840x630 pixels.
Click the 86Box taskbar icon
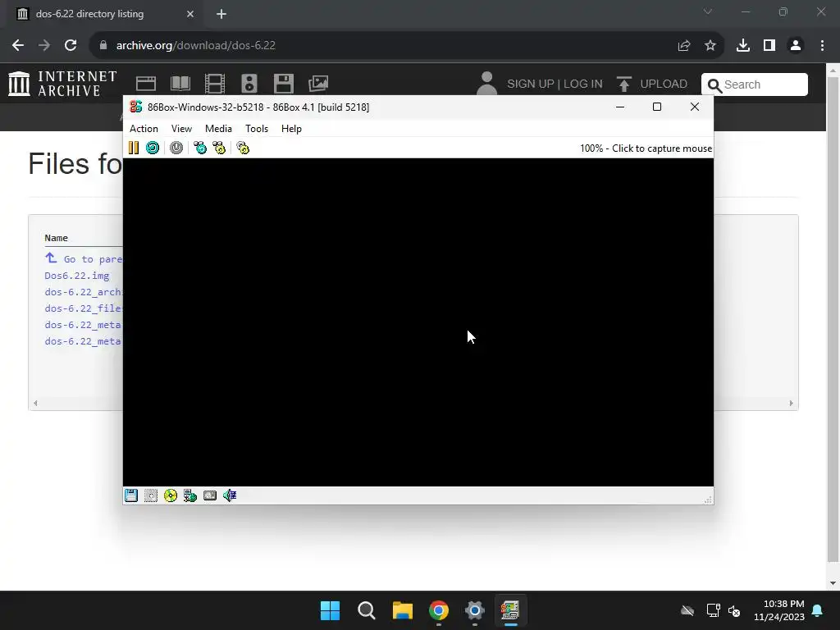click(510, 610)
